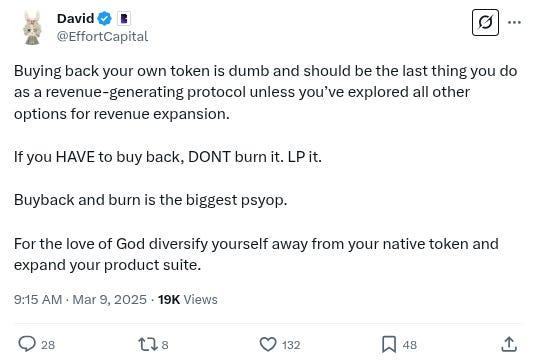Open the David display name link
Screen dimensions: 534x362
click(75, 18)
